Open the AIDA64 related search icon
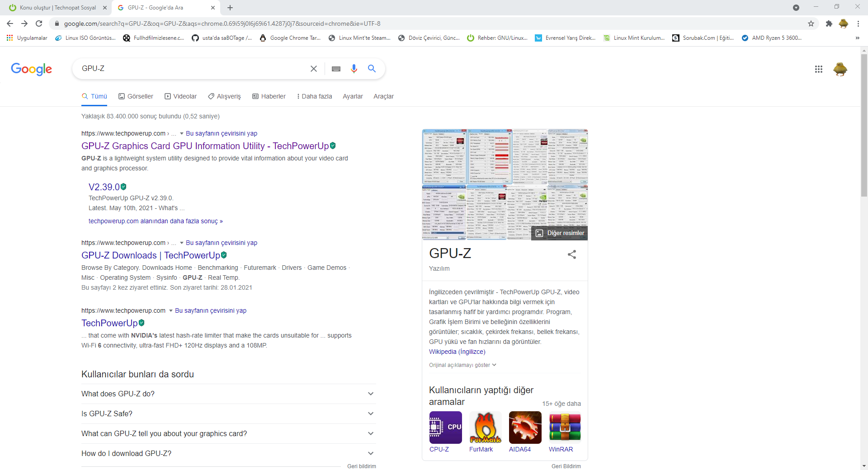868x470 pixels. (x=525, y=428)
